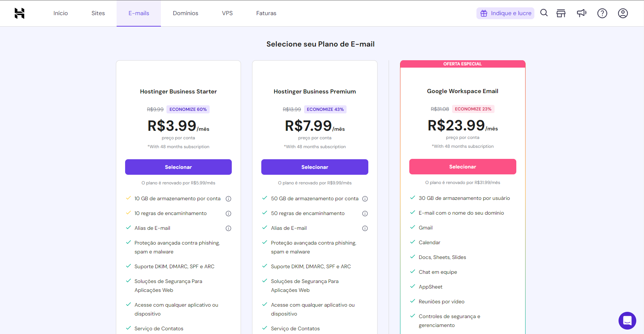This screenshot has height=334, width=644.
Task: Open the marketplace store icon
Action: pyautogui.click(x=561, y=13)
